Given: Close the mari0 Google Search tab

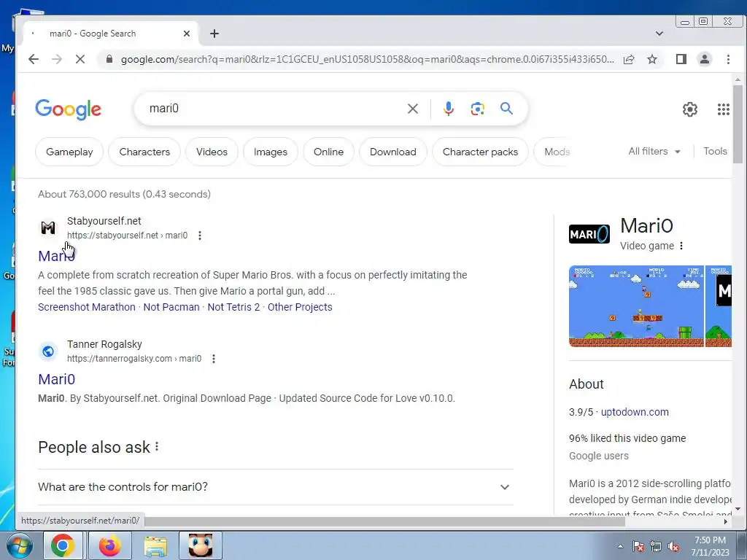Looking at the screenshot, I should 187,34.
